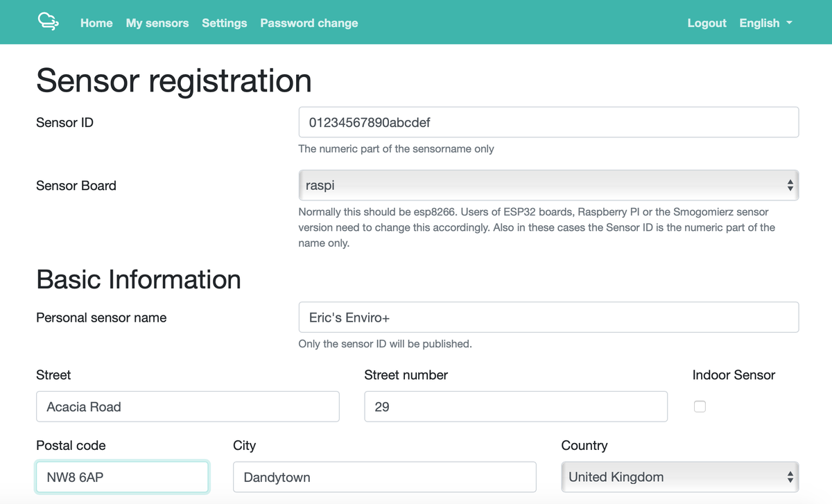
Task: Click the City field containing Dandytown
Action: (x=384, y=477)
